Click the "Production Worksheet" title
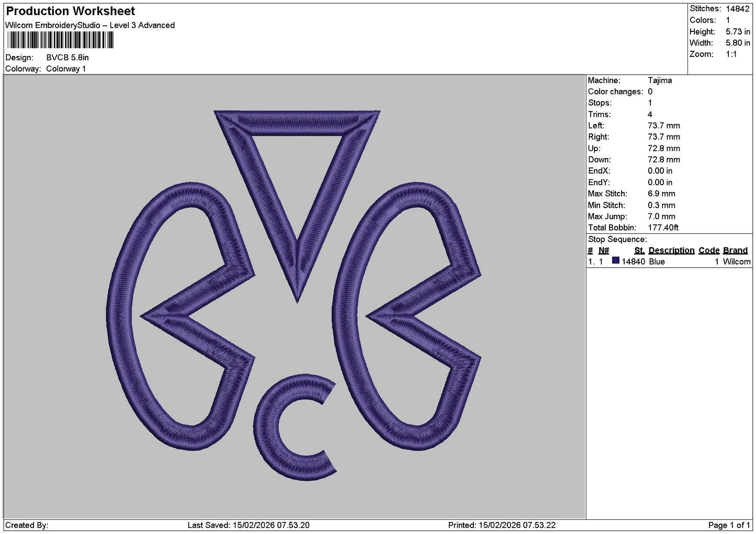Image resolution: width=756 pixels, height=534 pixels. [x=70, y=11]
